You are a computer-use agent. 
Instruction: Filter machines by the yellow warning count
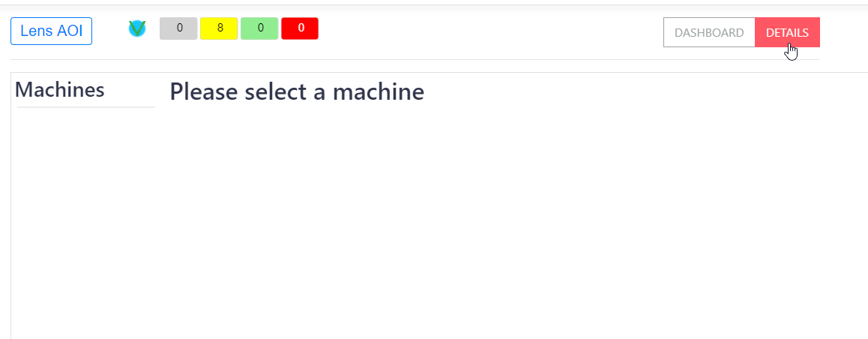[219, 28]
